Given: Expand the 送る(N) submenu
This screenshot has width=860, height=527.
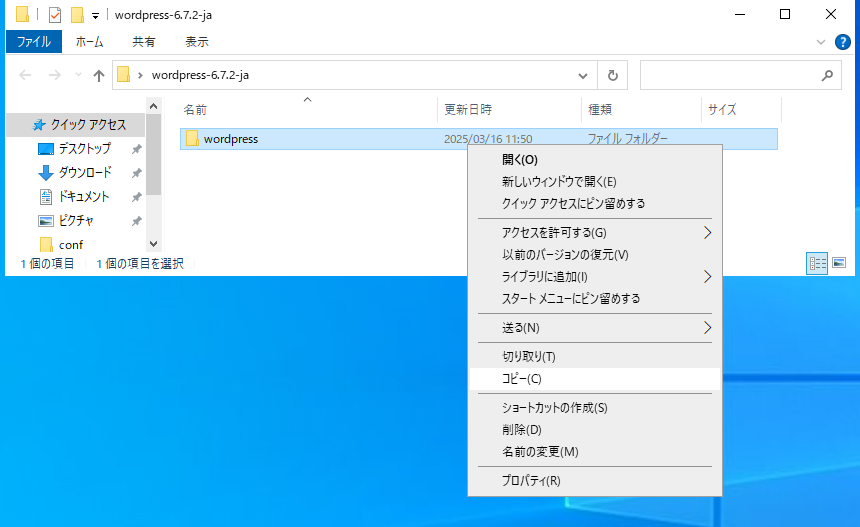Looking at the screenshot, I should click(x=707, y=328).
